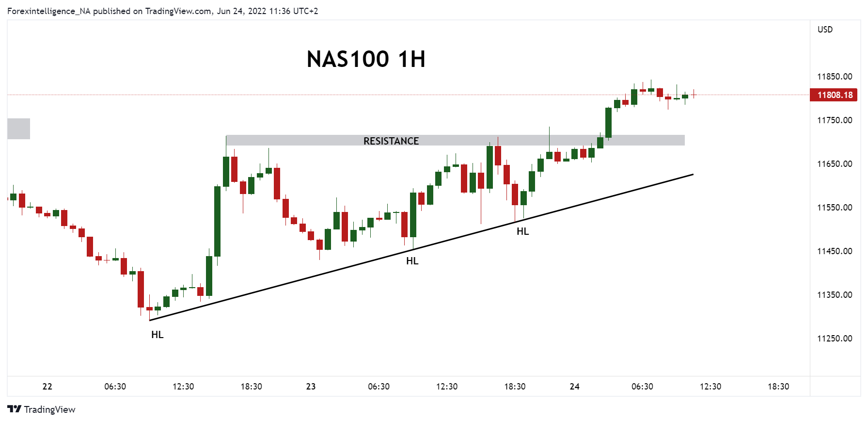Click the TradingView logo icon

tap(14, 409)
